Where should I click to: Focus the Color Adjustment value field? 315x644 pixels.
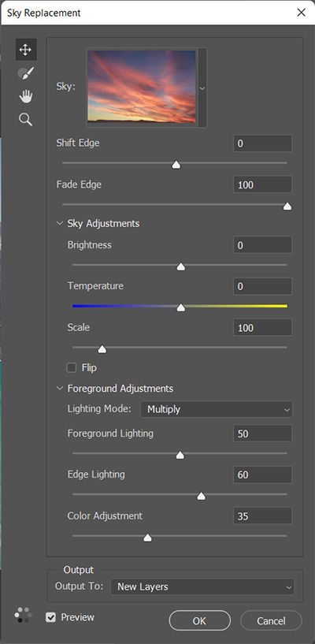click(x=262, y=516)
